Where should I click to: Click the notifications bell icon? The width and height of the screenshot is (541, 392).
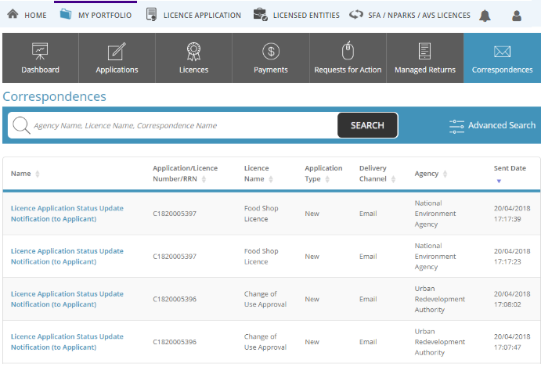coord(485,16)
